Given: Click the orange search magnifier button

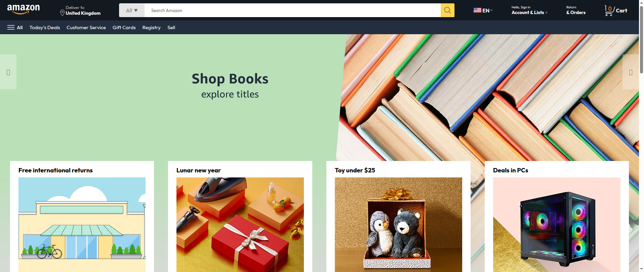Looking at the screenshot, I should (x=447, y=10).
